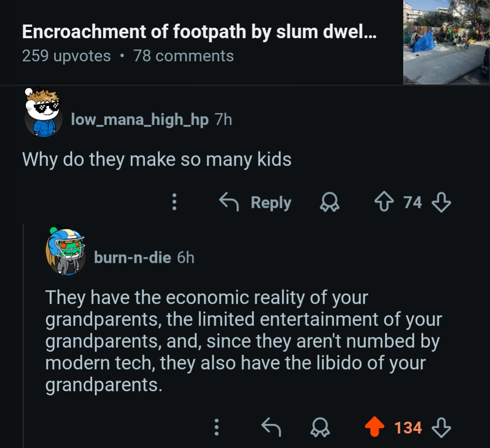Screen dimensions: 490x448
Task: Give an award to burn-n-die's comment
Action: [x=321, y=427]
